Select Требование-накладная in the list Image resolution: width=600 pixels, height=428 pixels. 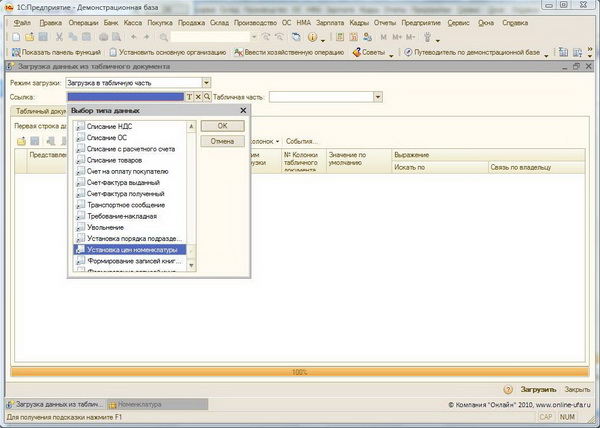tap(130, 216)
